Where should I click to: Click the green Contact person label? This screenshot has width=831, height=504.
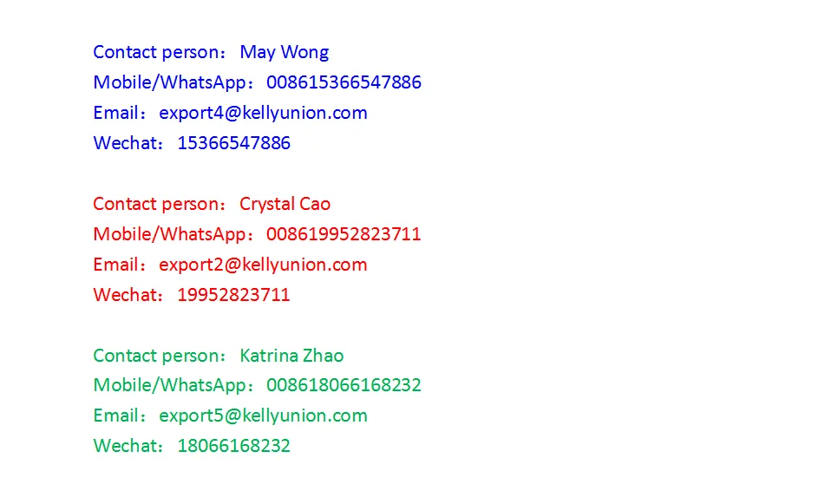point(157,356)
